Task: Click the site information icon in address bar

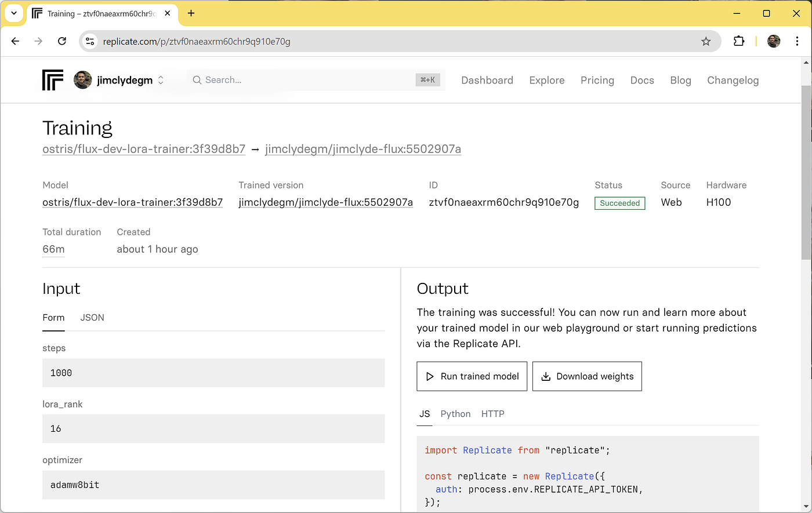Action: point(90,41)
